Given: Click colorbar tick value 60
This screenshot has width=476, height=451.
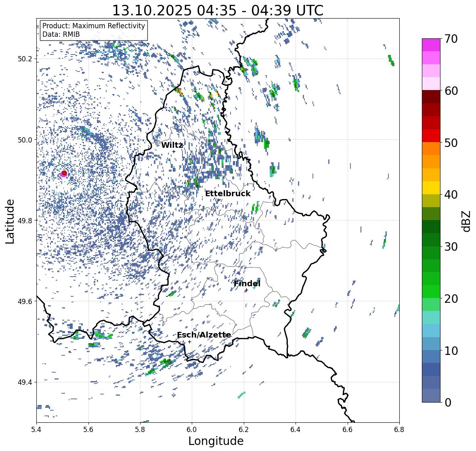Looking at the screenshot, I should (x=451, y=91).
